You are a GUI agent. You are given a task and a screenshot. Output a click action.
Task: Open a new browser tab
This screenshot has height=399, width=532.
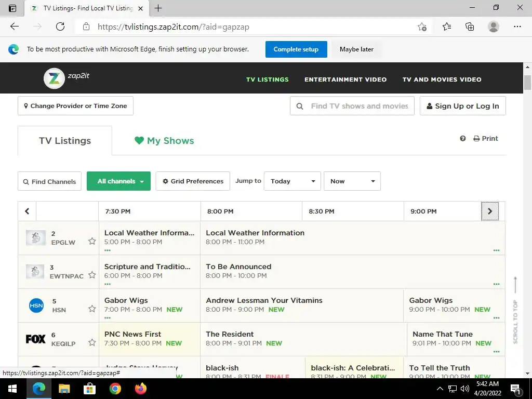tap(158, 8)
